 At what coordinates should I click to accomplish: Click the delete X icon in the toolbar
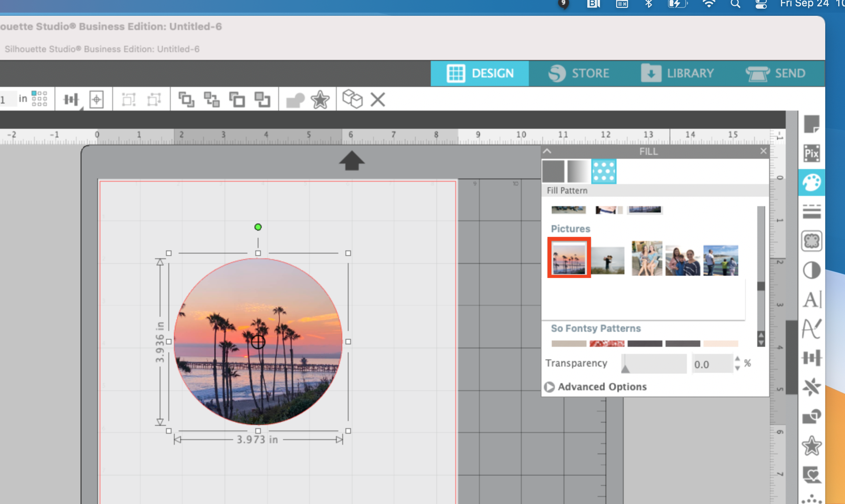[x=377, y=100]
